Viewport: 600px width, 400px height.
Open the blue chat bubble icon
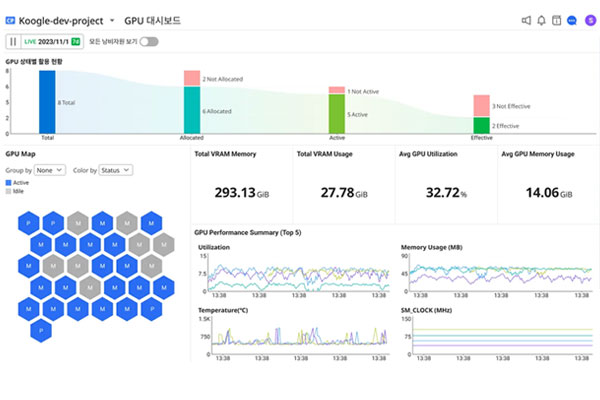(x=571, y=20)
